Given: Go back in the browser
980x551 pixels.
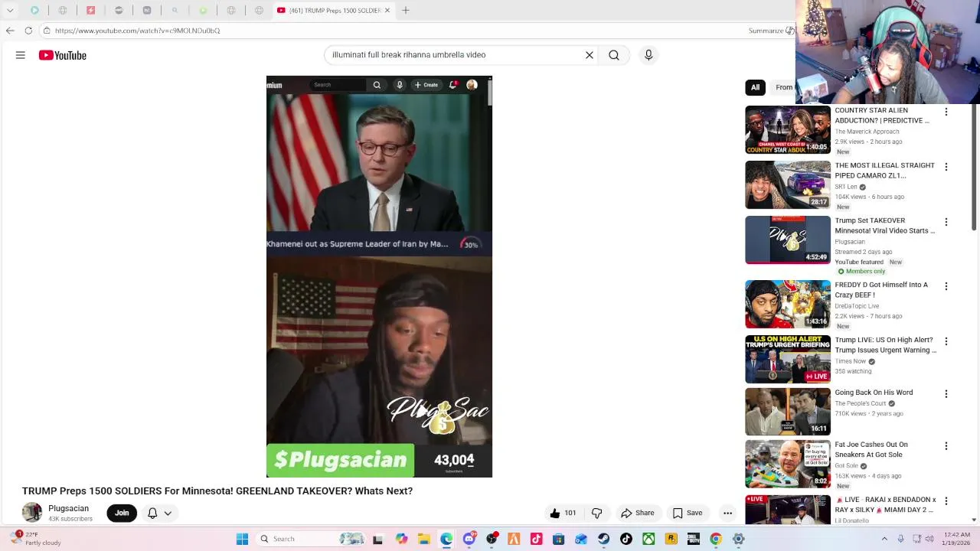Looking at the screenshot, I should pos(10,31).
